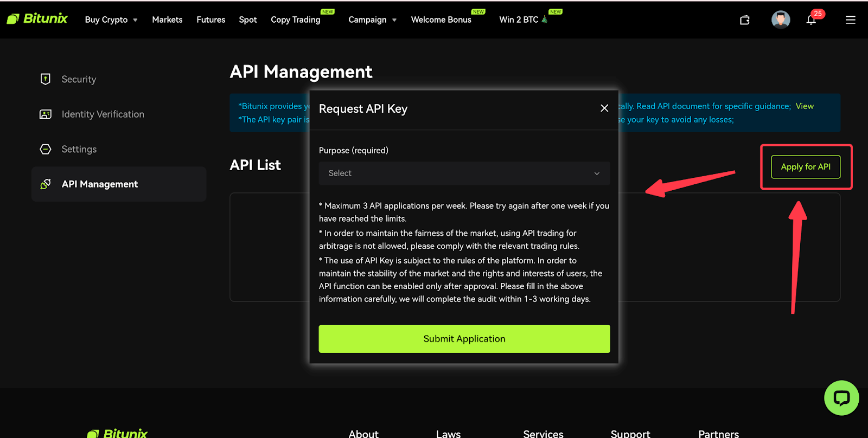Expand the Campaign dropdown menu
868x438 pixels.
click(372, 20)
